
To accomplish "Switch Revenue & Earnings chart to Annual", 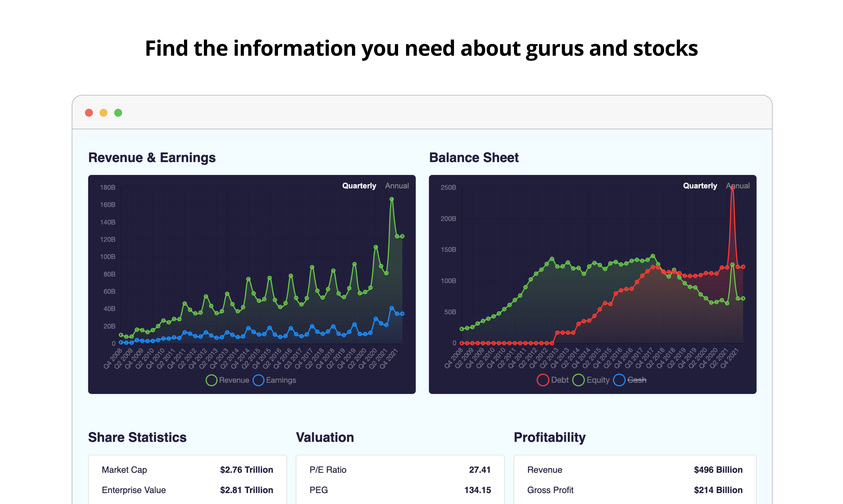I will click(x=397, y=186).
